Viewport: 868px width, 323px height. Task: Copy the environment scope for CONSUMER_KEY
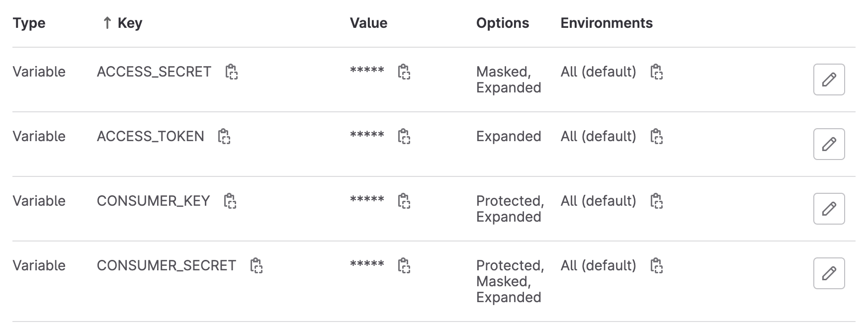pos(656,201)
